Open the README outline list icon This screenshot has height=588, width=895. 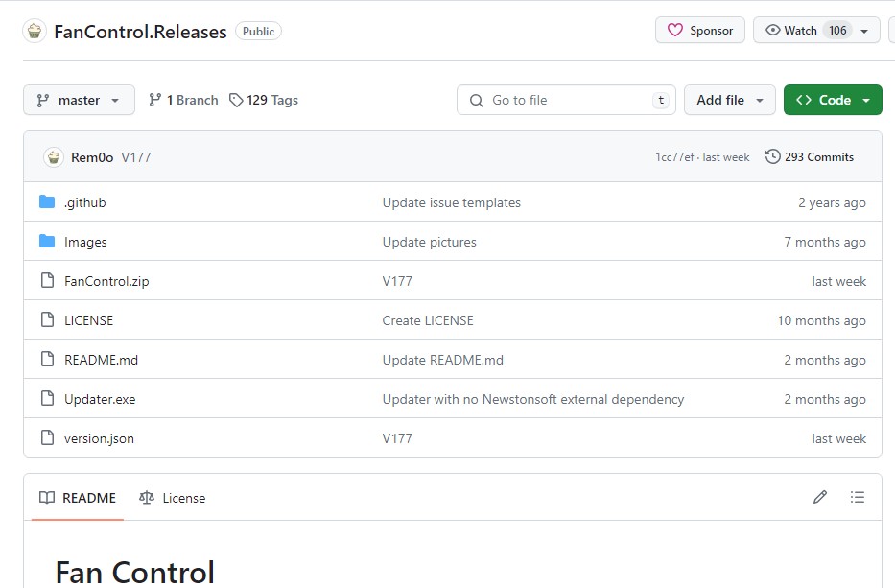click(858, 497)
